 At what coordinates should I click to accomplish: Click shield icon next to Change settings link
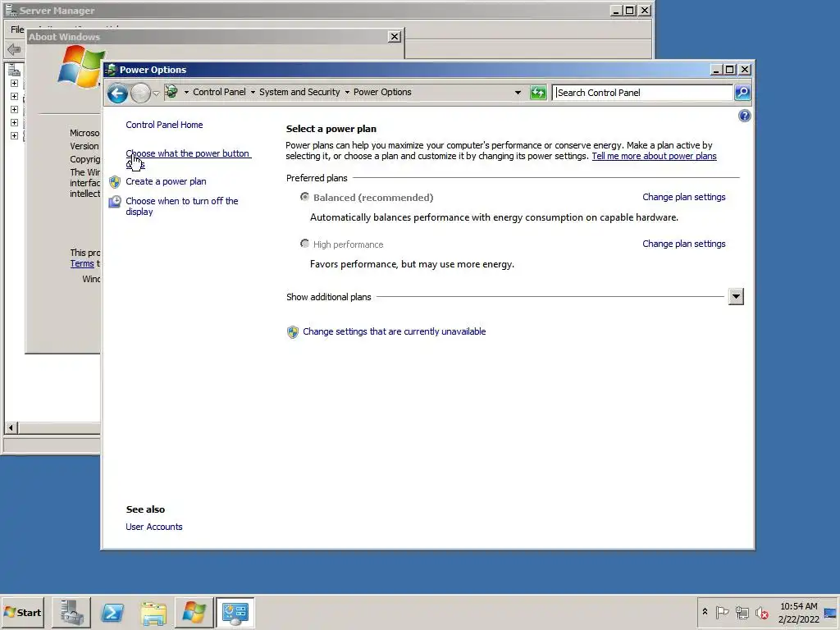tap(293, 332)
